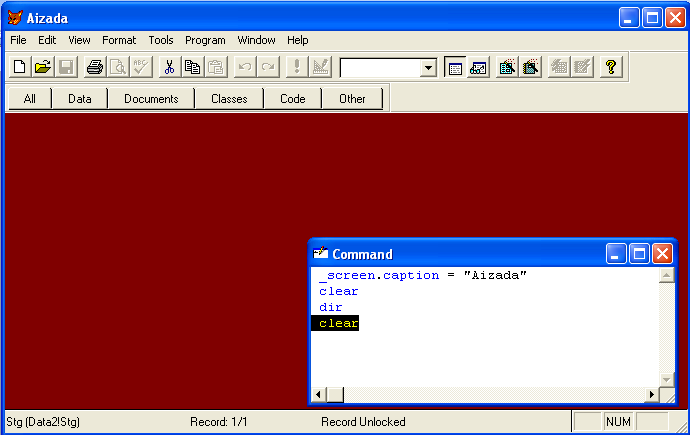Minimize the Aizada main window
This screenshot has height=435, width=690.
click(629, 18)
